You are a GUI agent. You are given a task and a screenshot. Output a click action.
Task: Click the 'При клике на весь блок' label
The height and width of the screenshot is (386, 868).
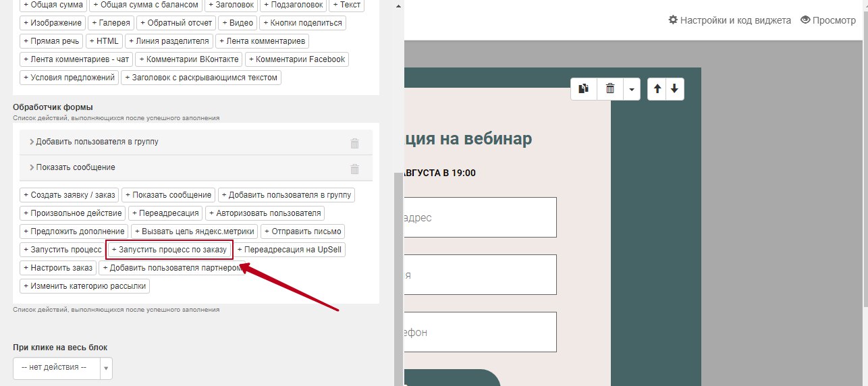(x=60, y=348)
